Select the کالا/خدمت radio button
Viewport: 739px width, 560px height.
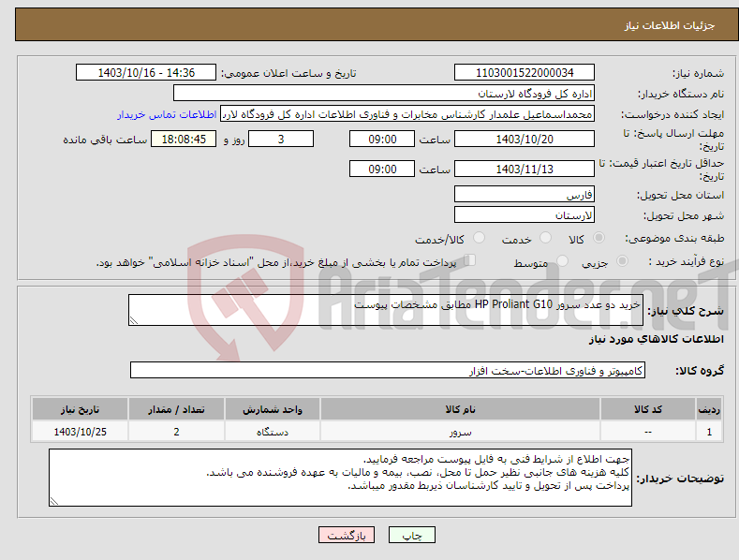(x=479, y=238)
